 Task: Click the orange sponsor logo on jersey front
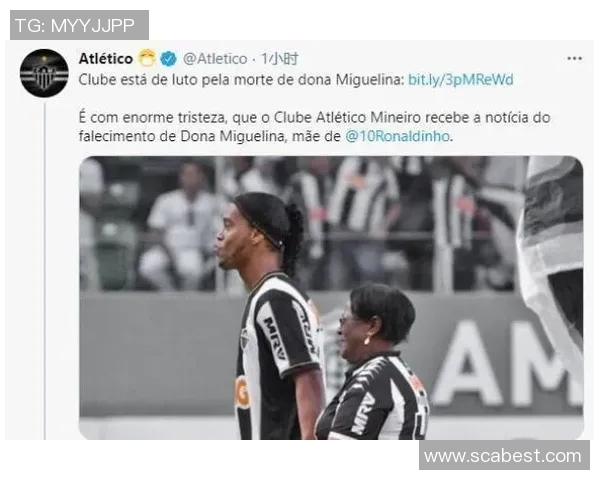pos(242,393)
